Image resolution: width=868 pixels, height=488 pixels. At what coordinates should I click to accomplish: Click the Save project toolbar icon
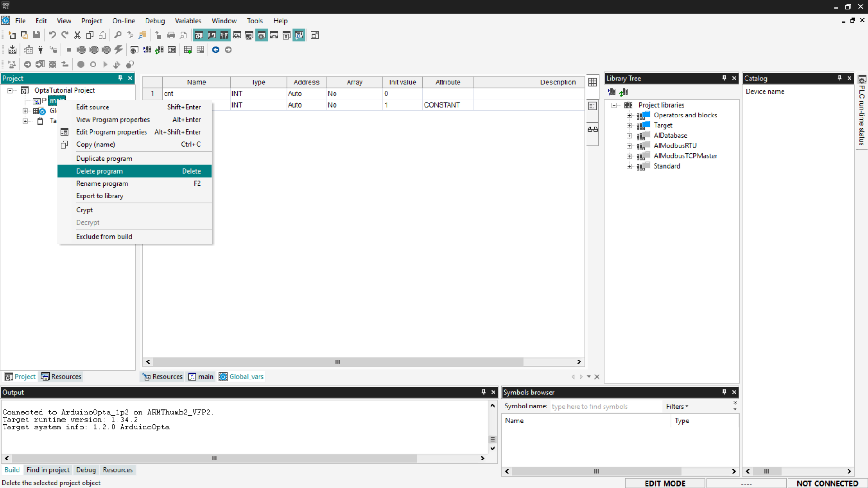37,35
